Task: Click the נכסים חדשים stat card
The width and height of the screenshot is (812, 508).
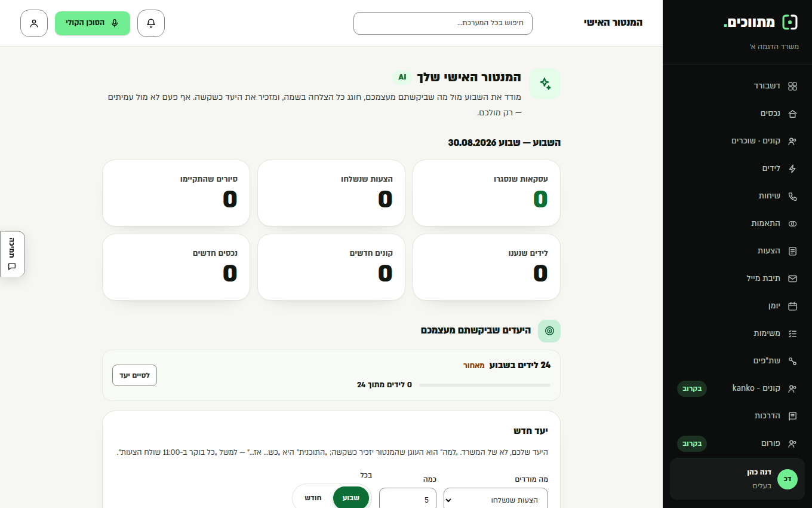Action: (176, 267)
